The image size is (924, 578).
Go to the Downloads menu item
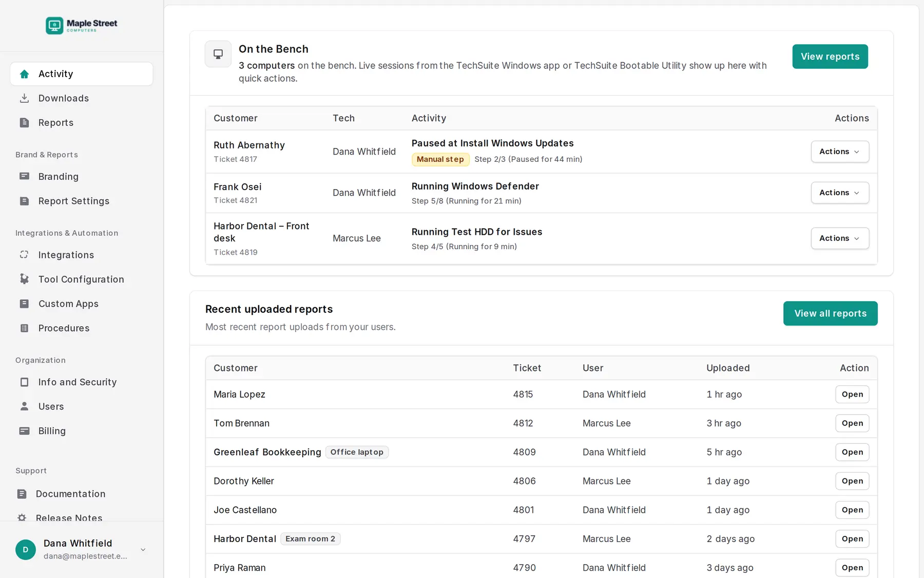[x=82, y=98]
